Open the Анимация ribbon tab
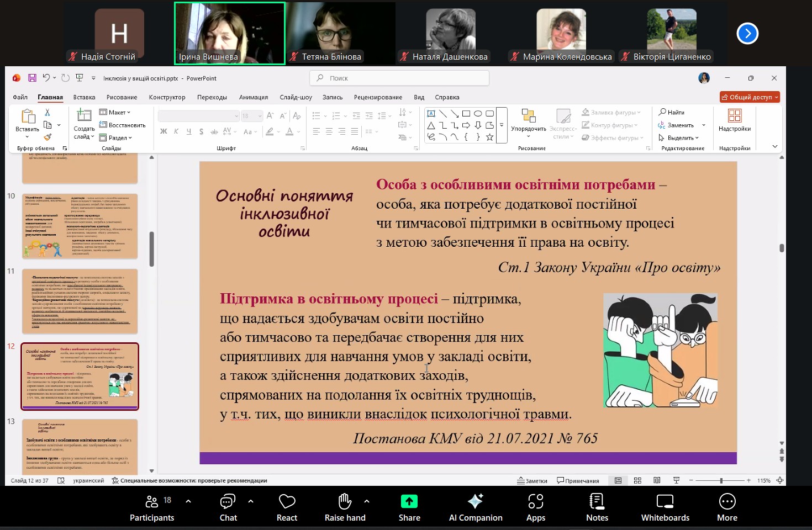The height and width of the screenshot is (530, 812). click(x=254, y=97)
